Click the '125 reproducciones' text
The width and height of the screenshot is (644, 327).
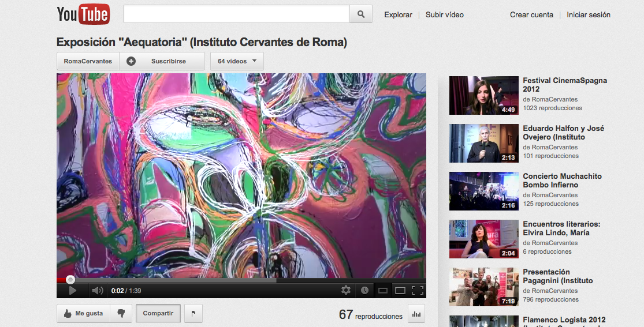coord(551,204)
